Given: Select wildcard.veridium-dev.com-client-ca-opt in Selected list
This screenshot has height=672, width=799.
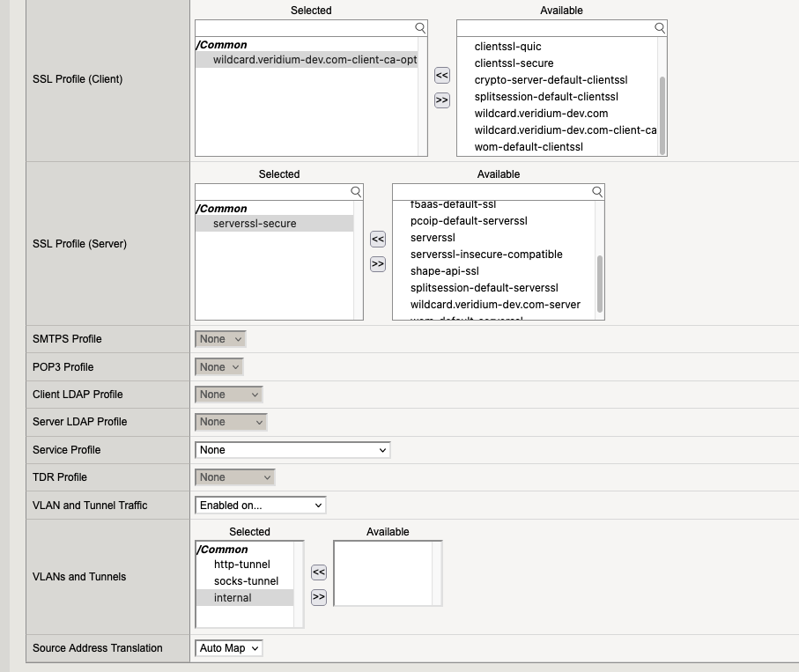Looking at the screenshot, I should coord(314,60).
